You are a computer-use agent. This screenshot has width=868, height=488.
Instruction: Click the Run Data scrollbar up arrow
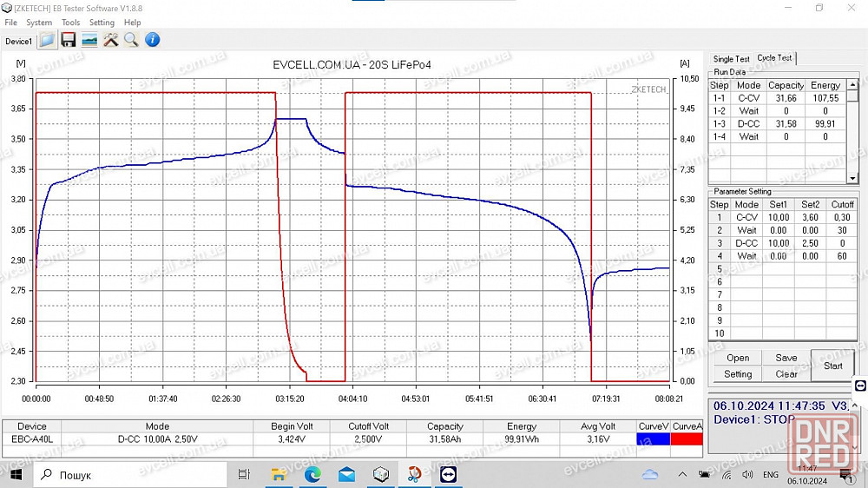852,85
